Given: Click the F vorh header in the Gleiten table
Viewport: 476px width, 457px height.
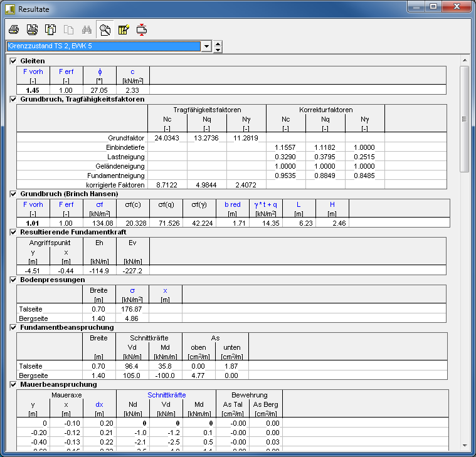Looking at the screenshot, I should tap(33, 71).
